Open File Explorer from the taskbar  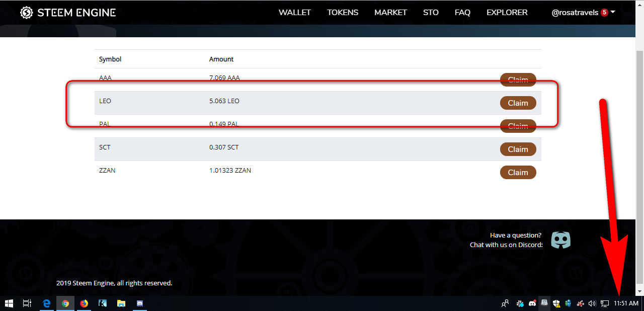click(121, 303)
